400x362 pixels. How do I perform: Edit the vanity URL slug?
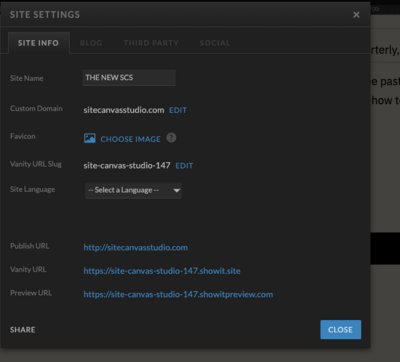point(184,166)
